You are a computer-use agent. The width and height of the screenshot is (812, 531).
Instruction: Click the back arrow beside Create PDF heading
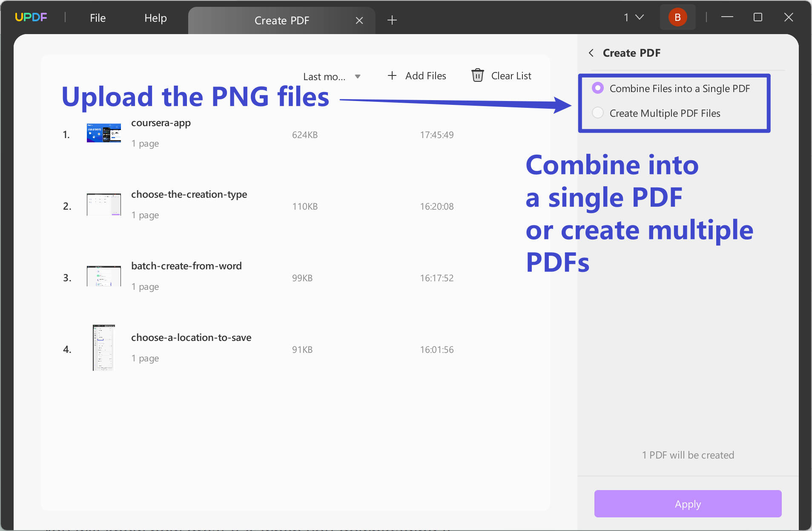[591, 53]
